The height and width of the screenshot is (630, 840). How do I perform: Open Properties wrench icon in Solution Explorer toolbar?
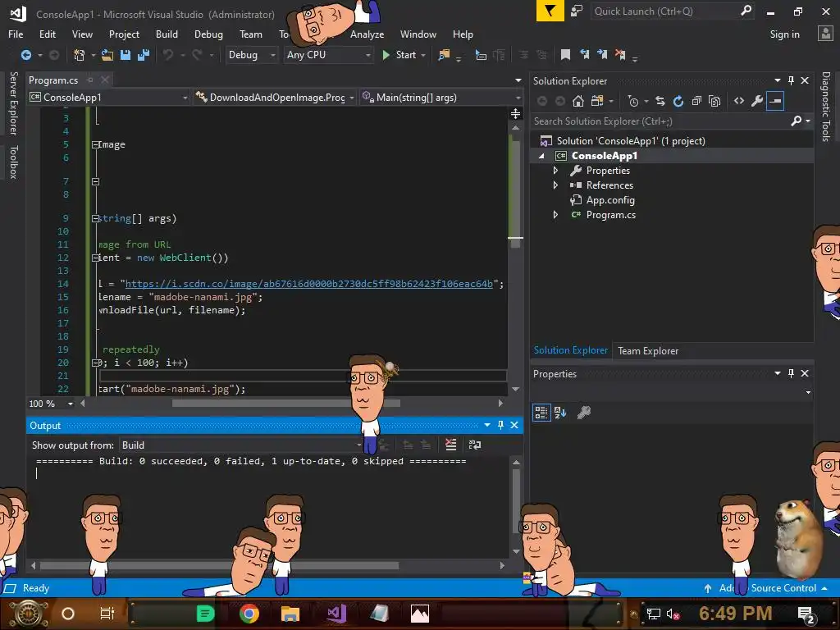click(x=757, y=101)
